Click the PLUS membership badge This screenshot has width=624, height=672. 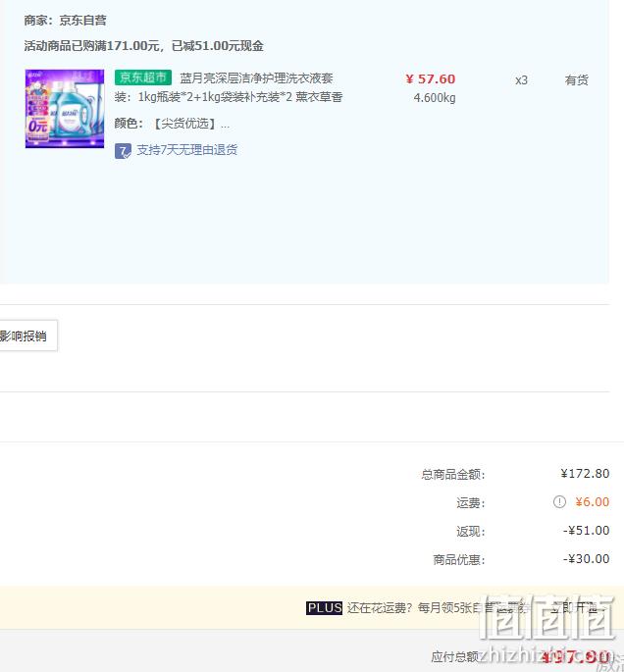tap(324, 607)
